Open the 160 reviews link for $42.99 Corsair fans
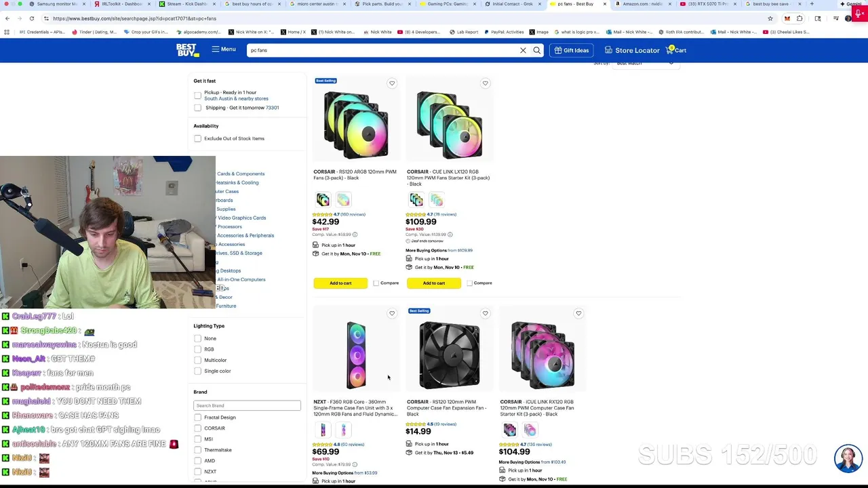868x488 pixels. pos(353,214)
